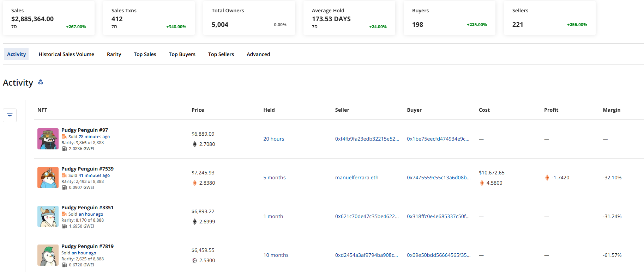The image size is (644, 272).
Task: Click the currency icon beside 2.8380 price
Action: 194,183
